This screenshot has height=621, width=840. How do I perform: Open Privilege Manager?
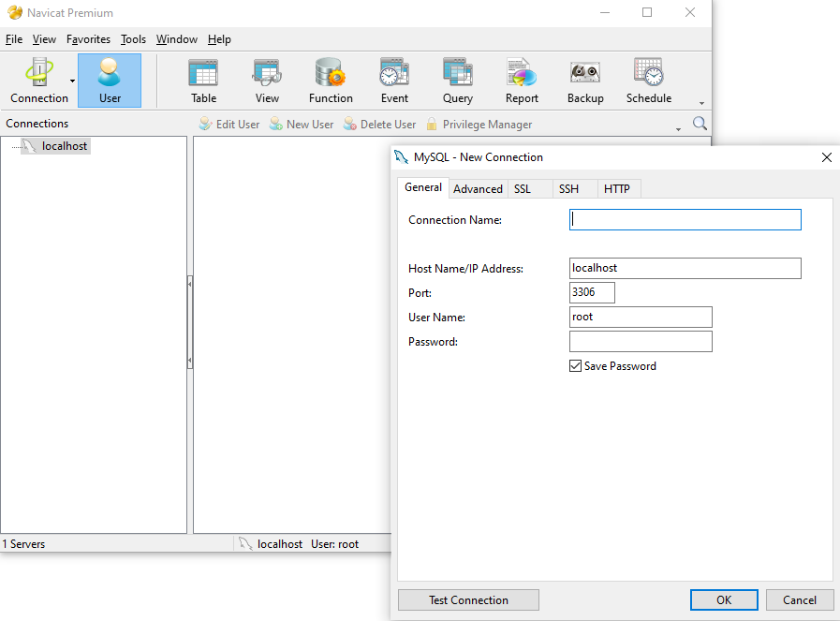click(x=479, y=125)
